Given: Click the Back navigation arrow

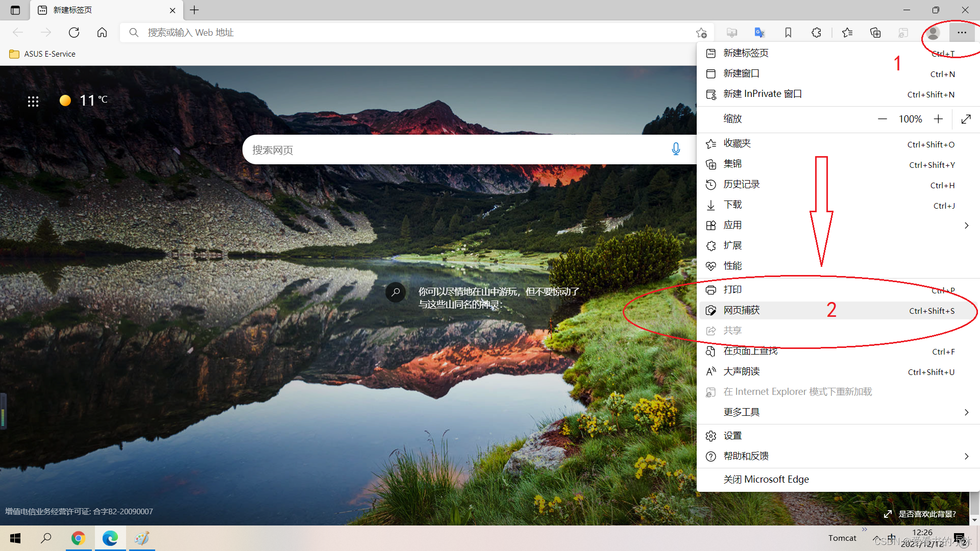Looking at the screenshot, I should pyautogui.click(x=18, y=33).
